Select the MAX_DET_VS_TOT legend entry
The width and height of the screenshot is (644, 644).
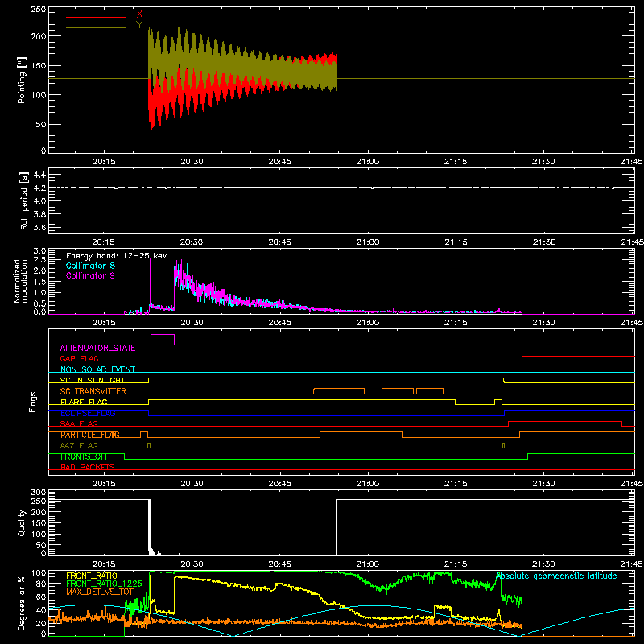pos(100,592)
